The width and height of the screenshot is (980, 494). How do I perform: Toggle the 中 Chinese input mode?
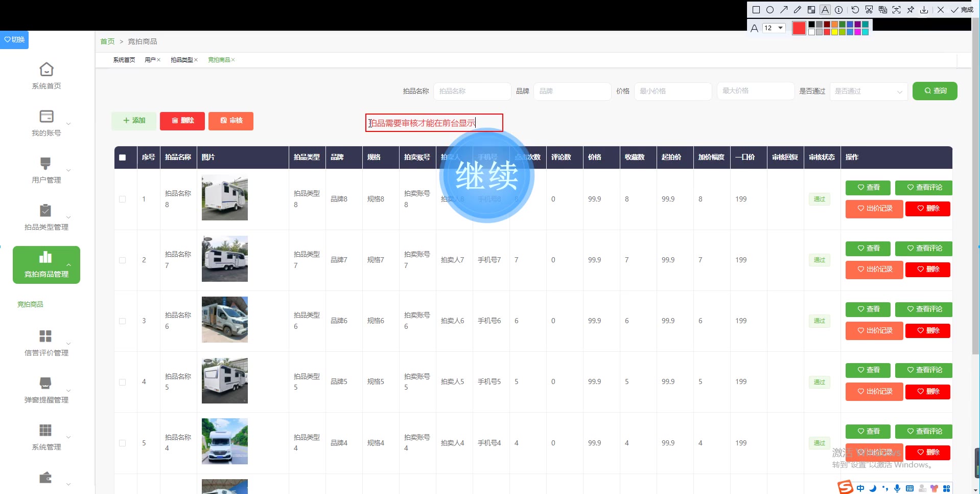[860, 488]
